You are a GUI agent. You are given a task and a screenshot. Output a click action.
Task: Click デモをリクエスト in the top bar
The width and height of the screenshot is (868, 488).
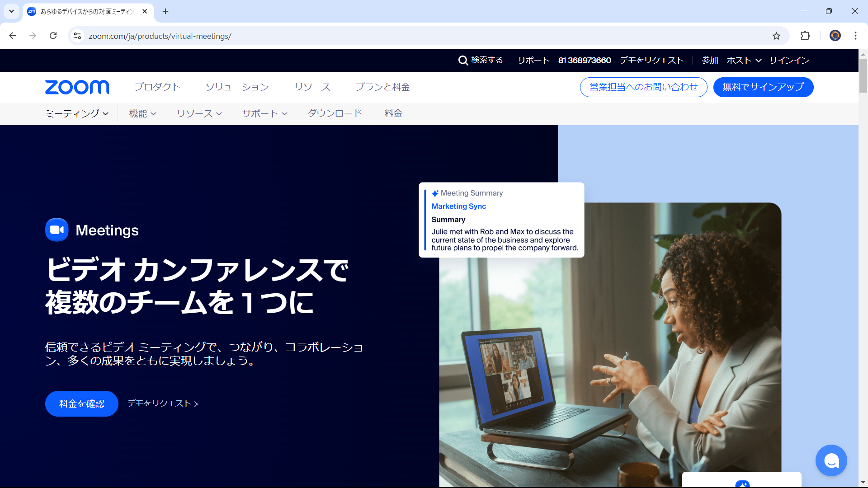[652, 61]
